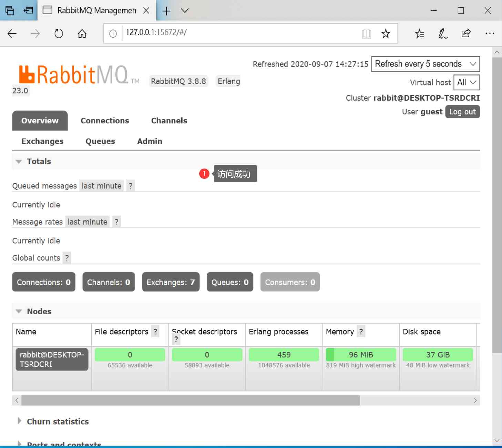Open the Queues tab
Screen dimensions: 502x448
[x=100, y=141]
